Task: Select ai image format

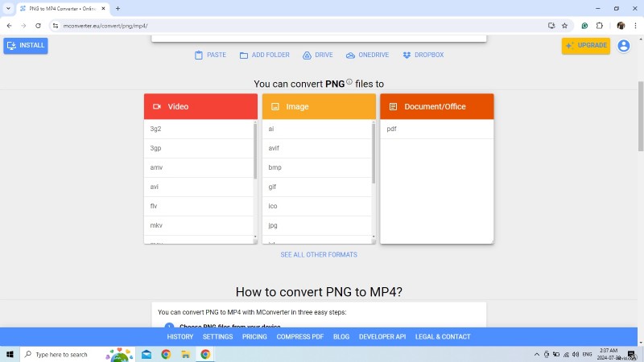Action: 317,129
